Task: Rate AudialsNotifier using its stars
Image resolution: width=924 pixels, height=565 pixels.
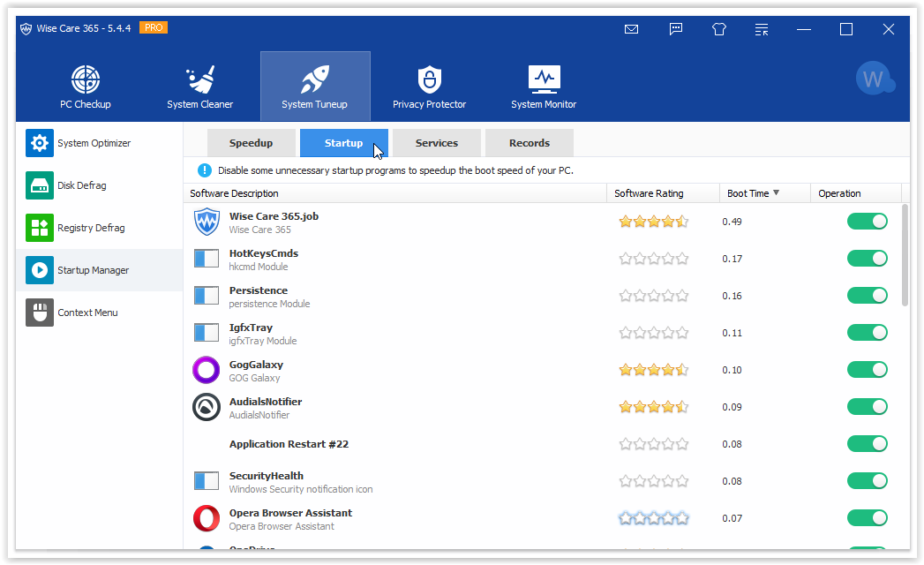Action: [x=654, y=407]
